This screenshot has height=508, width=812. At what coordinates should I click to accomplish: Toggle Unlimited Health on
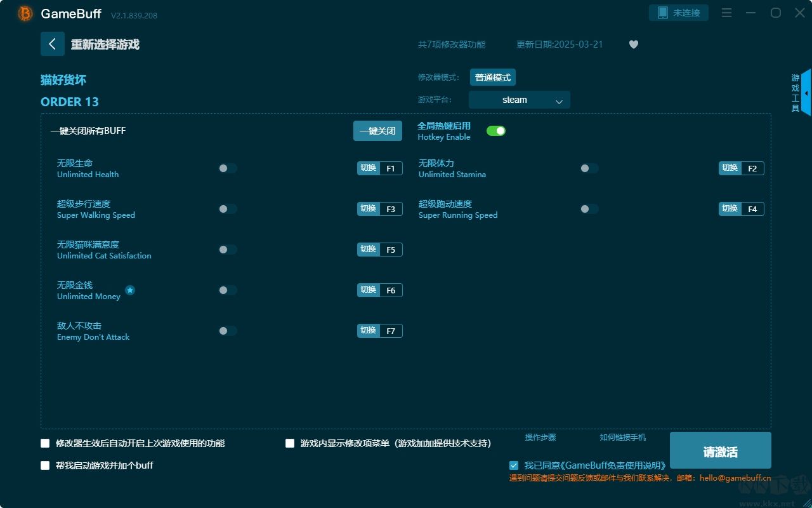pyautogui.click(x=227, y=168)
